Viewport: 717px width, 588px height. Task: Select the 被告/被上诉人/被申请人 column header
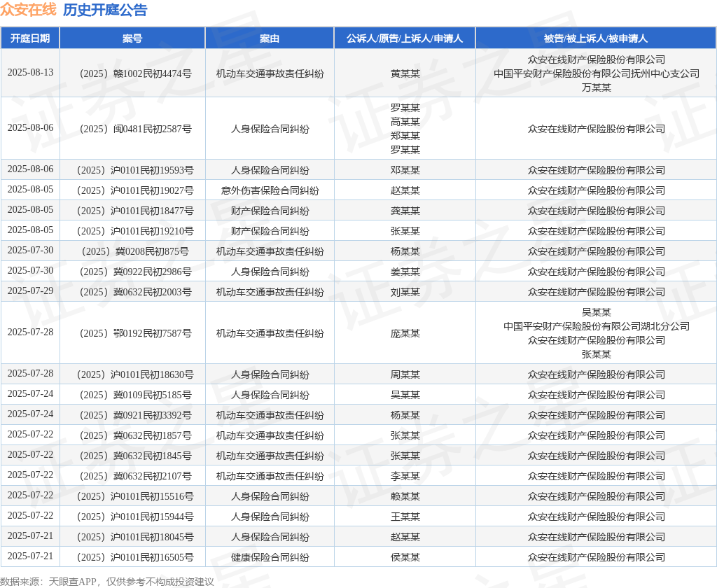596,38
